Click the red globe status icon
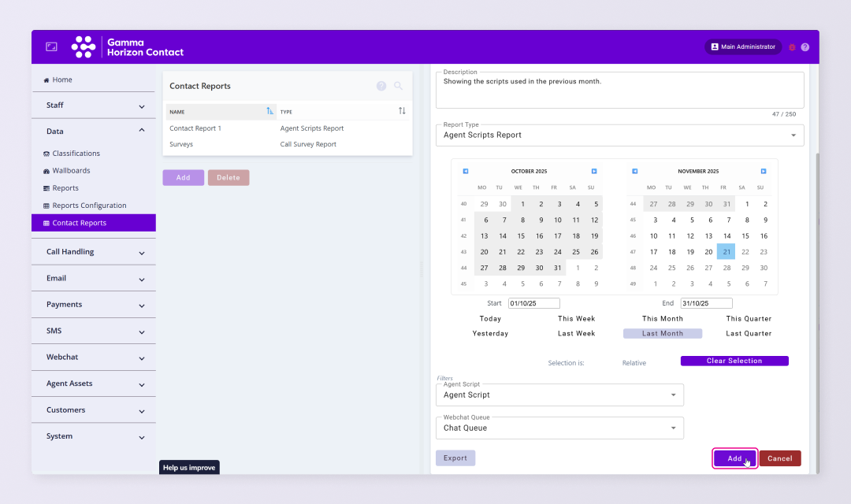 tap(792, 47)
